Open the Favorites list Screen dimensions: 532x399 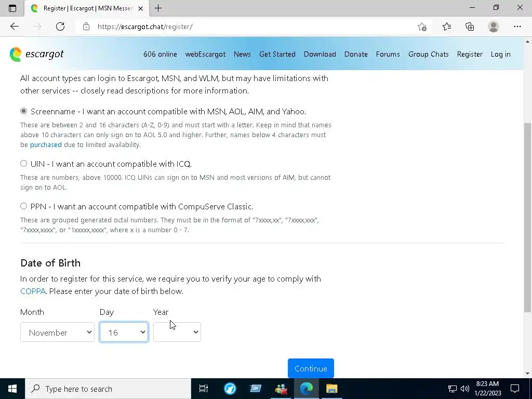(446, 26)
